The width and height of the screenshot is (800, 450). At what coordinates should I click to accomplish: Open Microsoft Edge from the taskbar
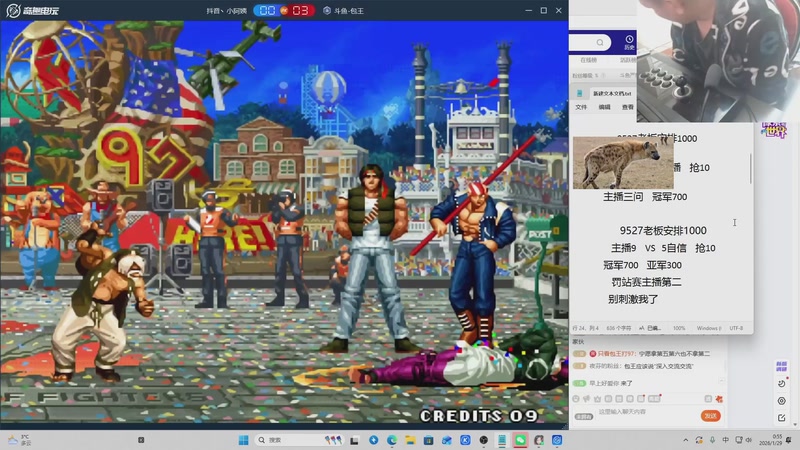392,440
